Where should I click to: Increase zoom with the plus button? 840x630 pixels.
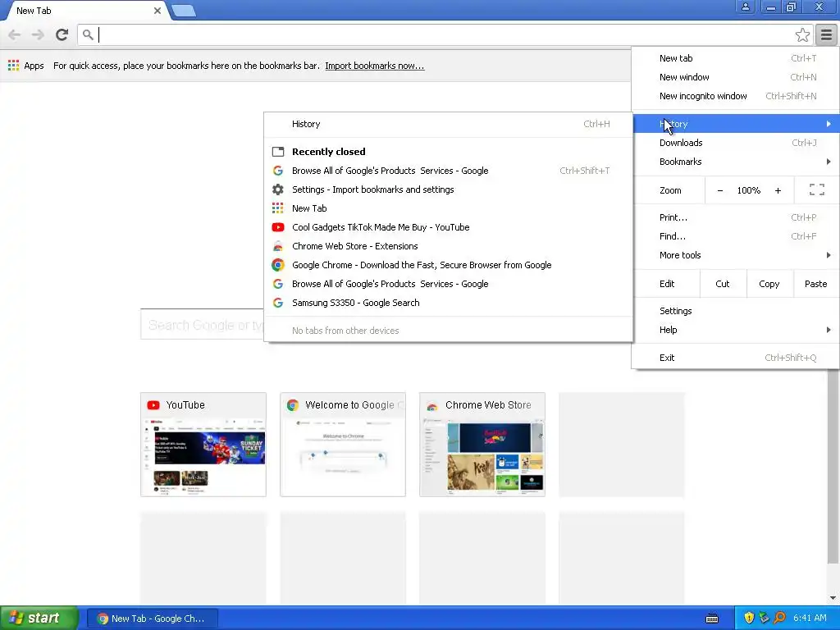(x=778, y=190)
